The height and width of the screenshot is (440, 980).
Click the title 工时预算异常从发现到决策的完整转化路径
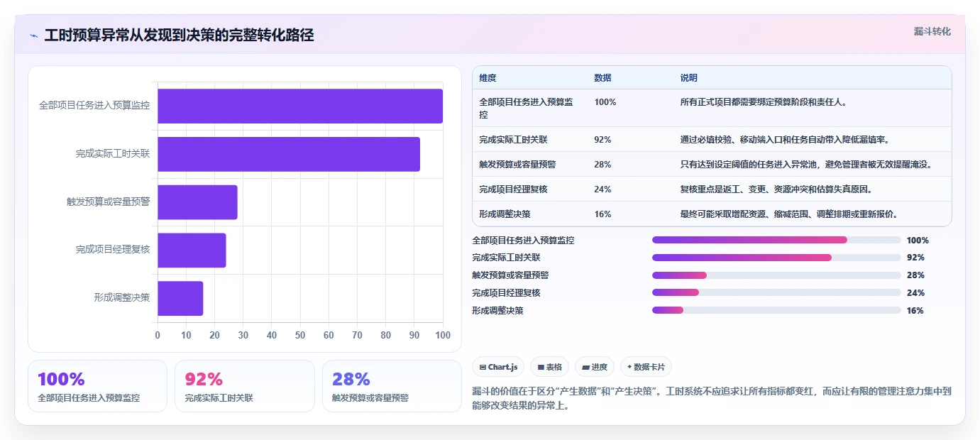pos(179,35)
